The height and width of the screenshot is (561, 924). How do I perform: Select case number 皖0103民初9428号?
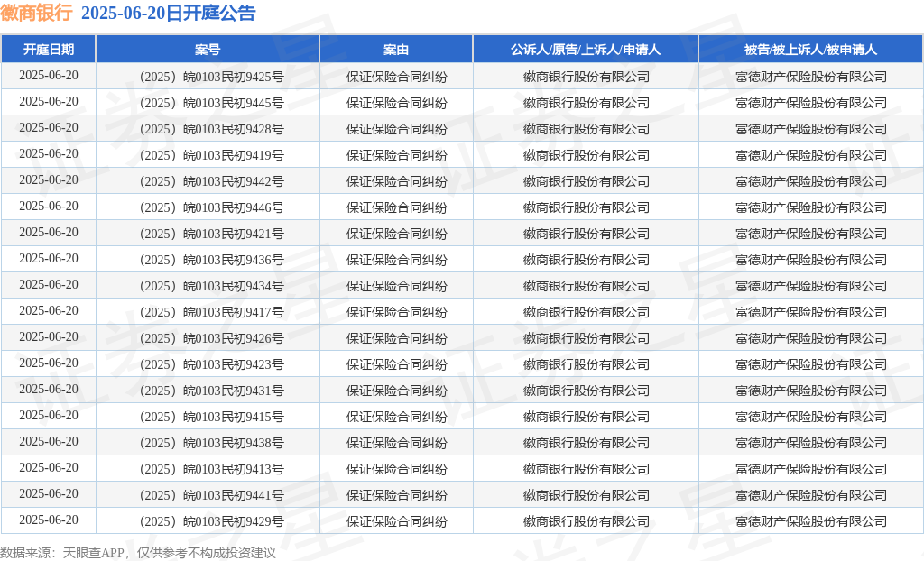pyautogui.click(x=234, y=129)
